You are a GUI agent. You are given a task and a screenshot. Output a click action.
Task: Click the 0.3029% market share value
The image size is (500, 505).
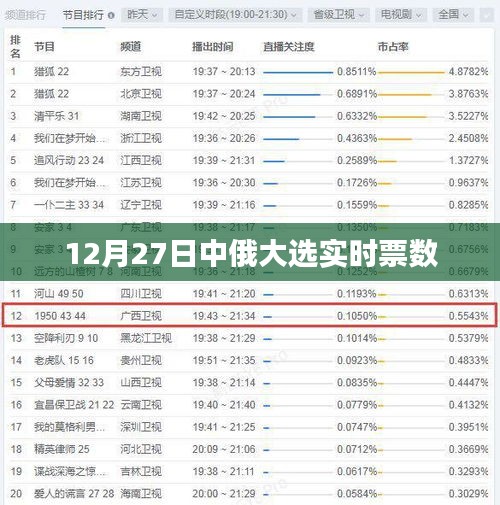click(468, 494)
